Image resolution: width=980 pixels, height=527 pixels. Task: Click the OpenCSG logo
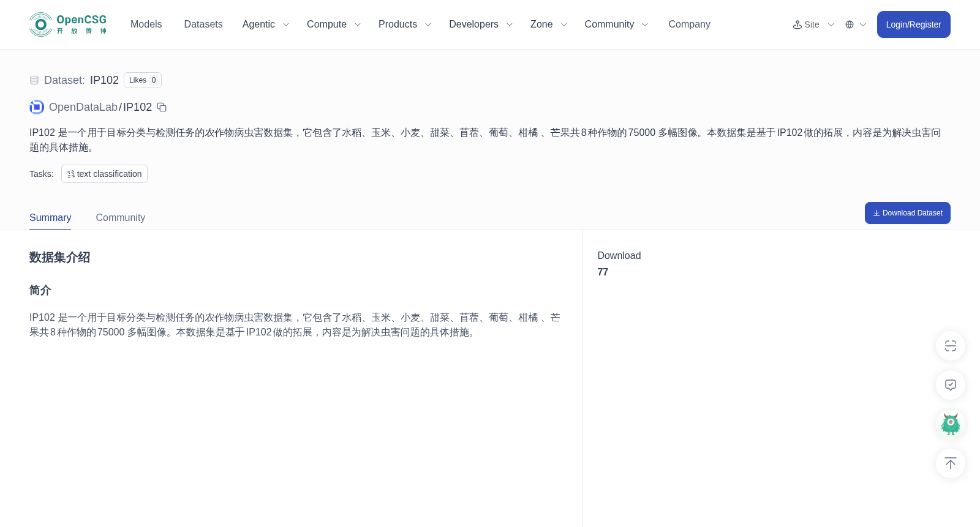(x=68, y=24)
